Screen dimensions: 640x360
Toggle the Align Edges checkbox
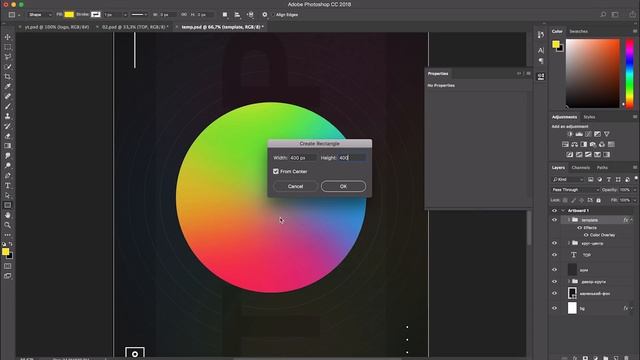point(273,15)
